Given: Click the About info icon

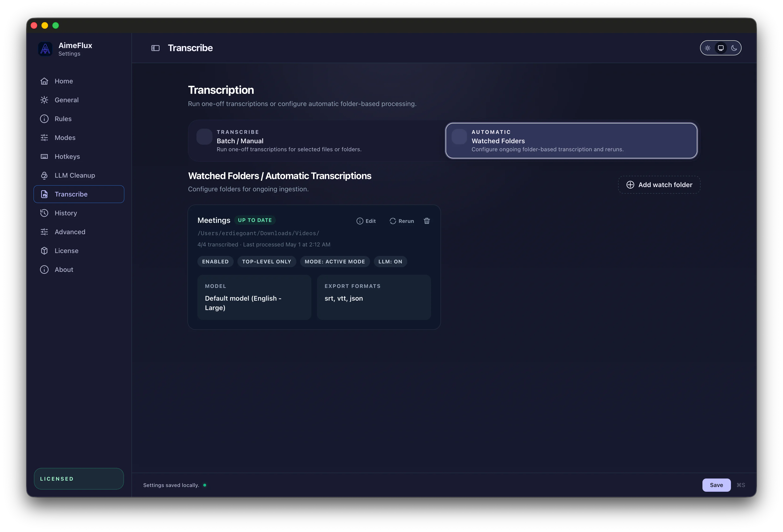Looking at the screenshot, I should [44, 270].
